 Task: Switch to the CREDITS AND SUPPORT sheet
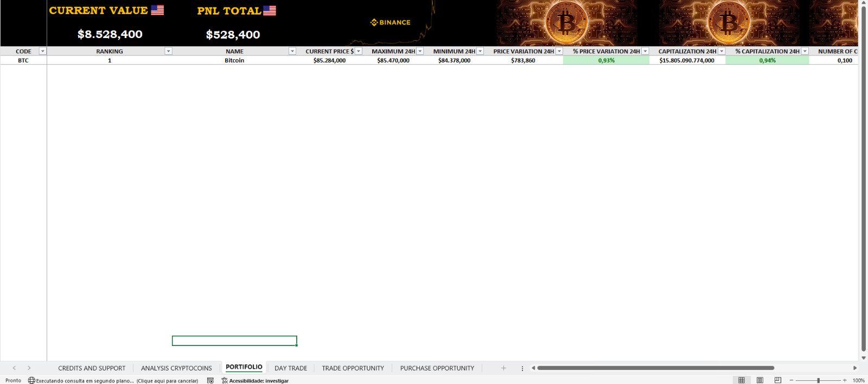(92, 368)
